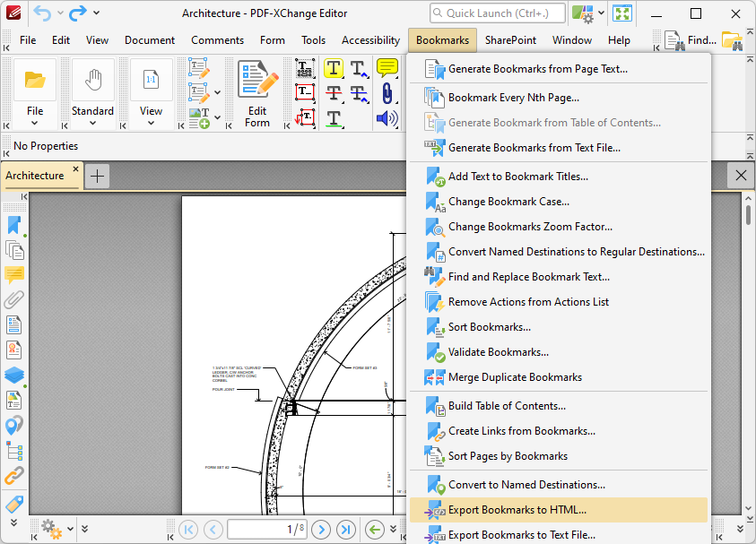Open the Layers pane in the sidebar
This screenshot has width=756, height=544.
(x=14, y=376)
